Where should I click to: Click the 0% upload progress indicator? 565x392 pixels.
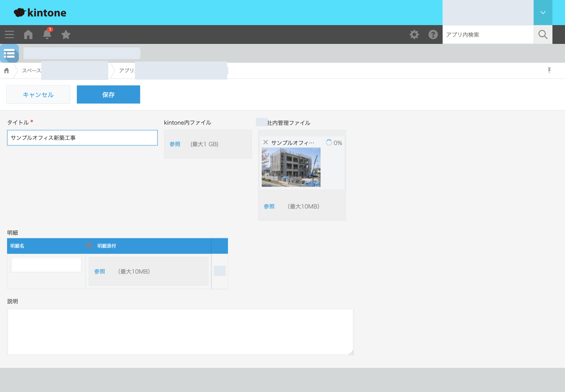pos(334,143)
